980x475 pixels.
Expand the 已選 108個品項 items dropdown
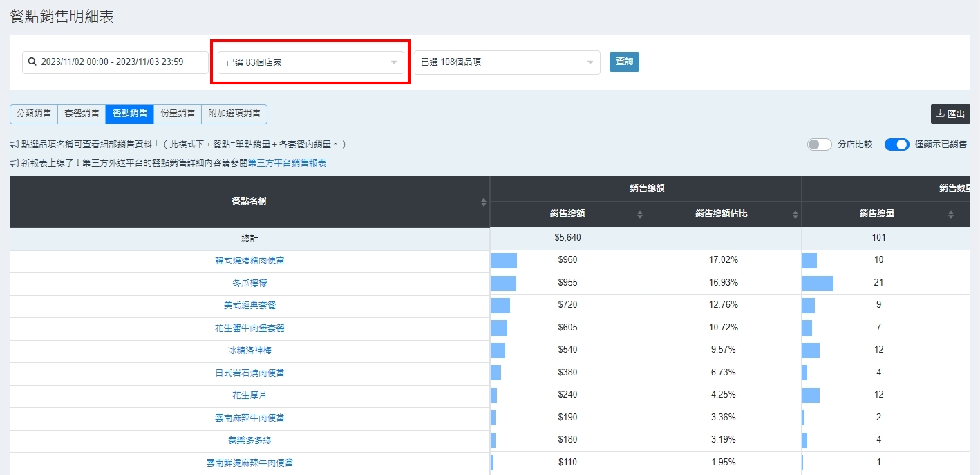pyautogui.click(x=507, y=62)
